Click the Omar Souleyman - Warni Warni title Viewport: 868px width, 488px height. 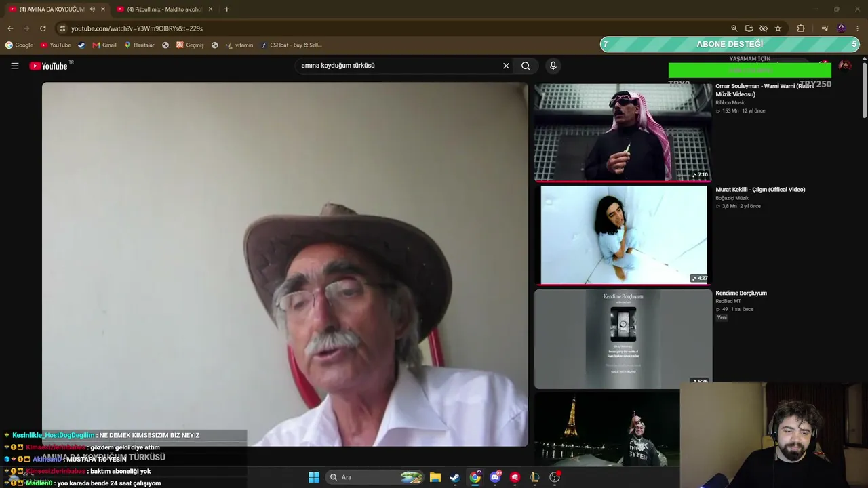pos(765,90)
